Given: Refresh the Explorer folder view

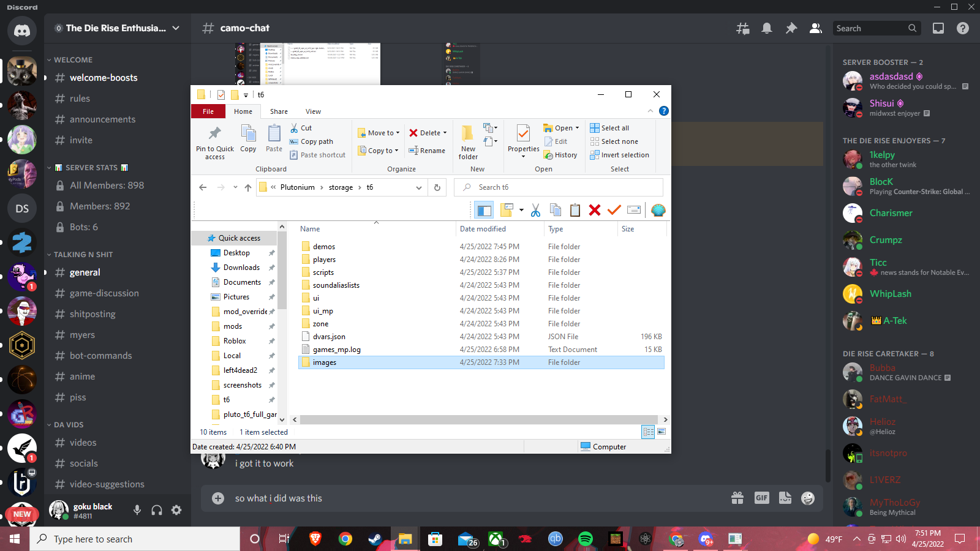Looking at the screenshot, I should point(437,187).
